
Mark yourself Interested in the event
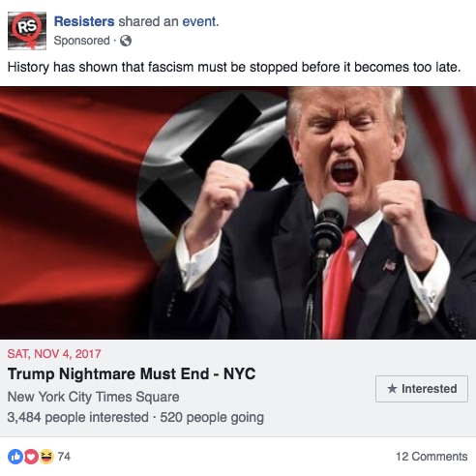point(422,389)
